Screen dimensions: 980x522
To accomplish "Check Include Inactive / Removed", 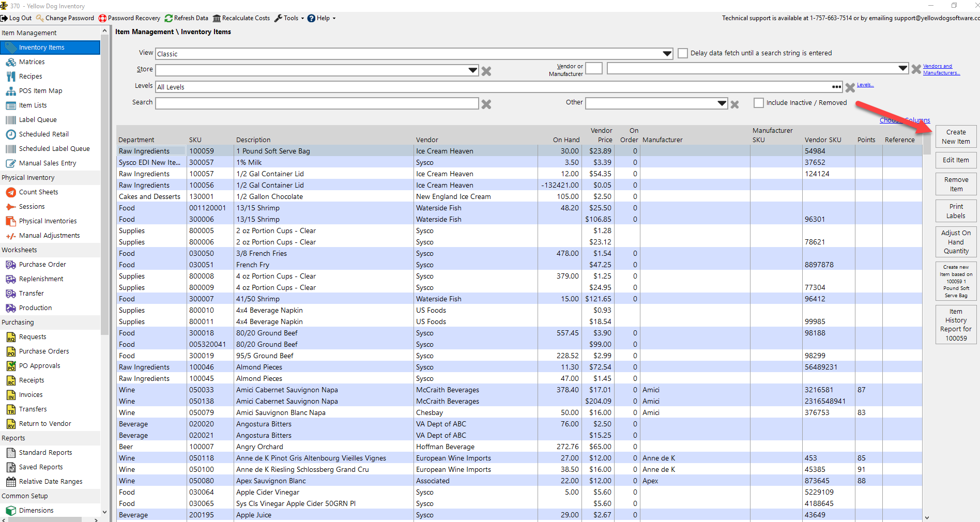I will pyautogui.click(x=759, y=103).
